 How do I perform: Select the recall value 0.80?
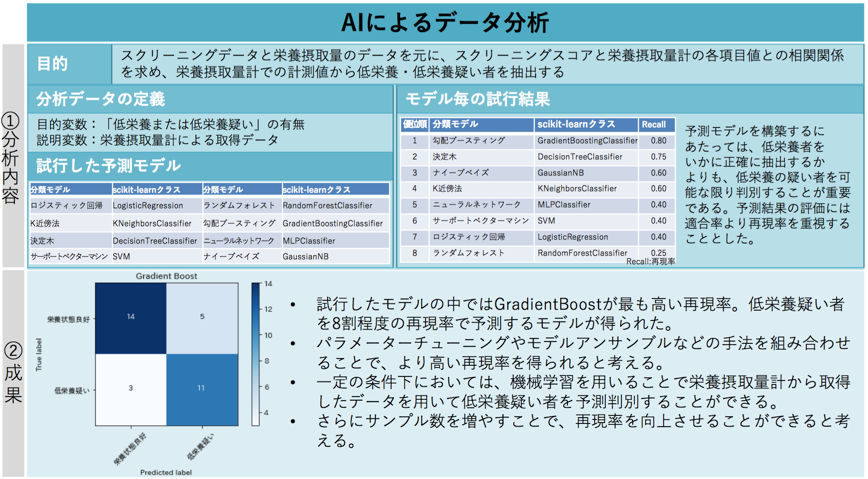pos(659,141)
